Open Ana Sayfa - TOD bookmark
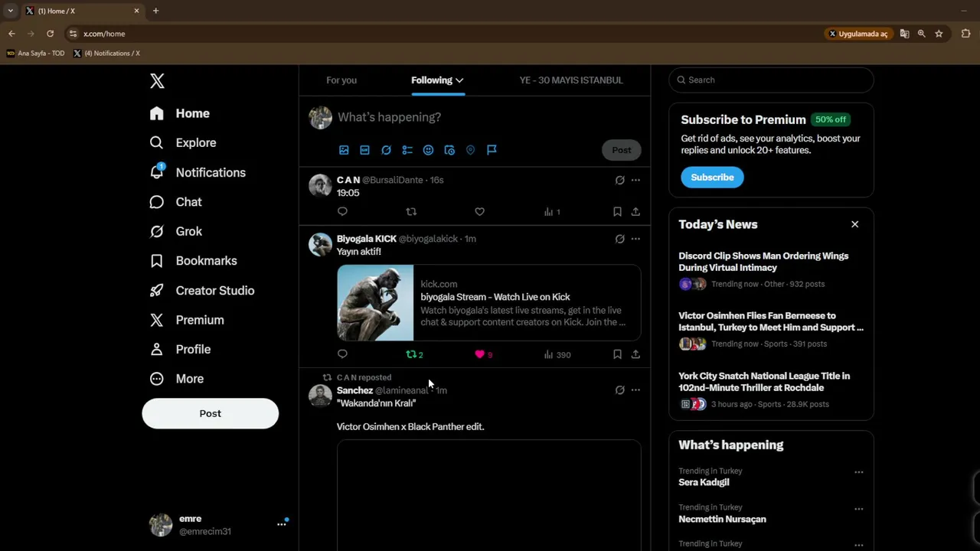This screenshot has width=980, height=551. click(35, 54)
